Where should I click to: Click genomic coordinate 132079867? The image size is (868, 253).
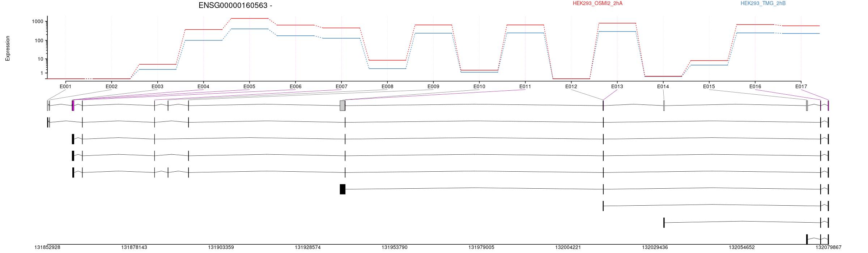pyautogui.click(x=829, y=248)
